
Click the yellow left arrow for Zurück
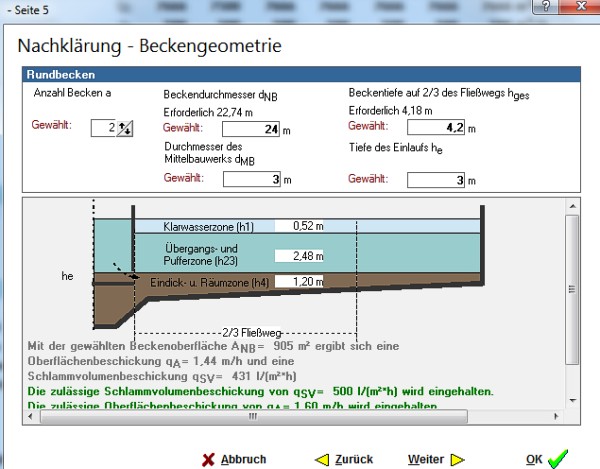coord(322,459)
